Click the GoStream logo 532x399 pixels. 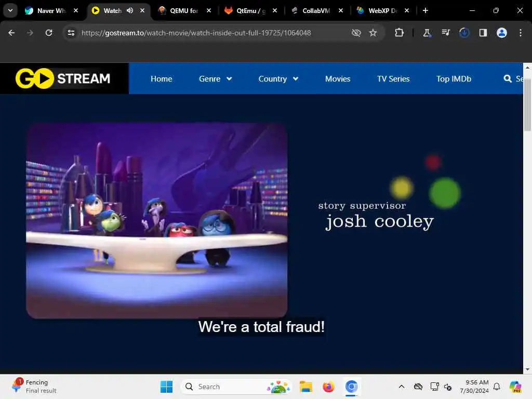coord(63,78)
